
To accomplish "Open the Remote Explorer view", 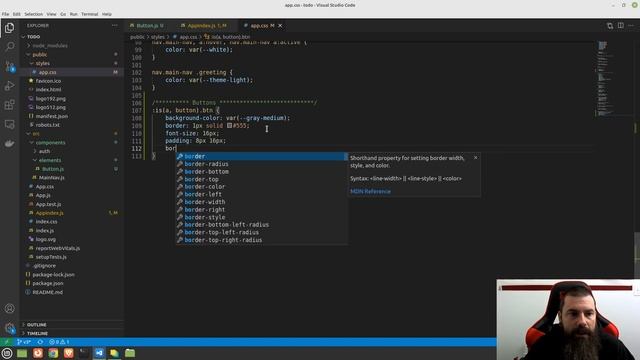I will coord(9,124).
